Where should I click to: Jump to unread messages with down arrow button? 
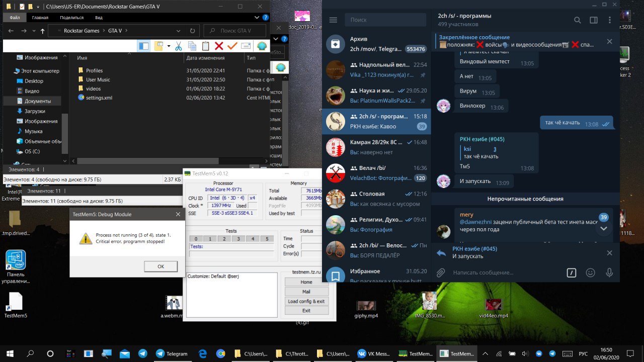pos(604,228)
